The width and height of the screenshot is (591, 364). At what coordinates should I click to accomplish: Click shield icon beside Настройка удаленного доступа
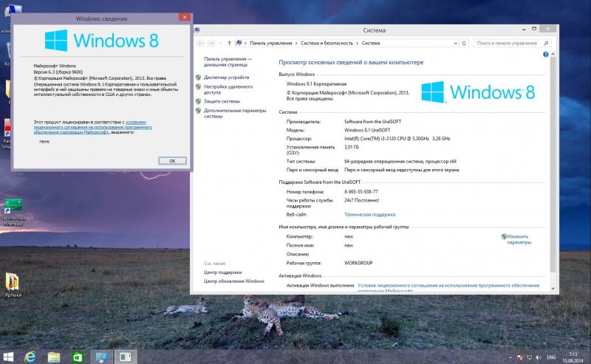point(198,86)
